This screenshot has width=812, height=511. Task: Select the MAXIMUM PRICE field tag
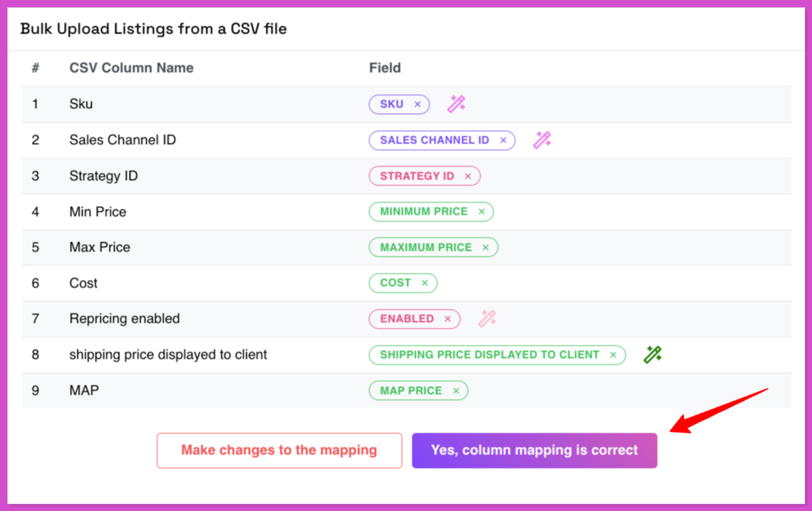tap(426, 247)
